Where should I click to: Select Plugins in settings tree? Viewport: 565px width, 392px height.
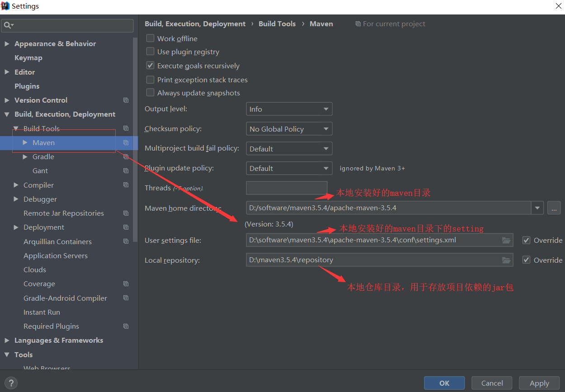27,86
